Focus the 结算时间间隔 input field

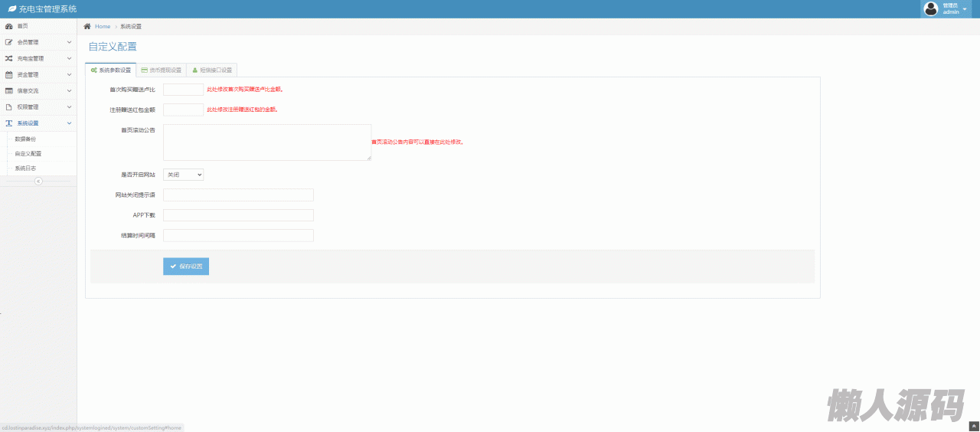(x=239, y=235)
